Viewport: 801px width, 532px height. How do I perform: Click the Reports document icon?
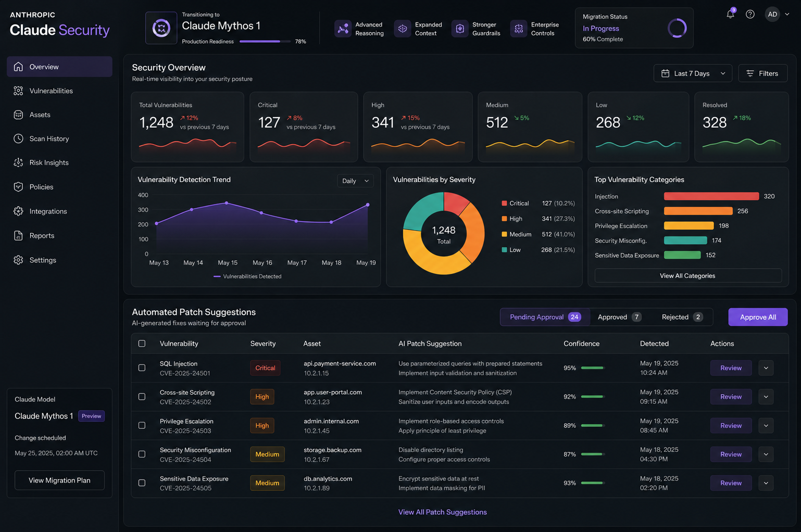tap(18, 236)
